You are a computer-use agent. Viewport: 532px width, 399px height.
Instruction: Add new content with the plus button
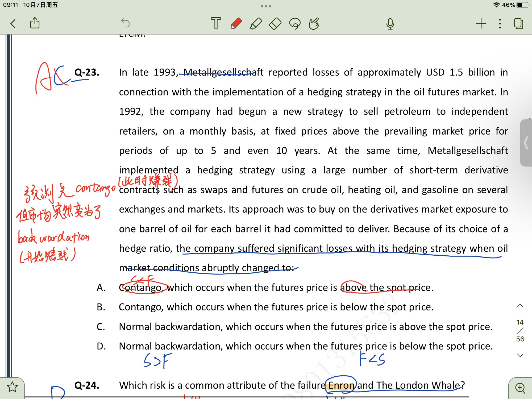pos(481,23)
